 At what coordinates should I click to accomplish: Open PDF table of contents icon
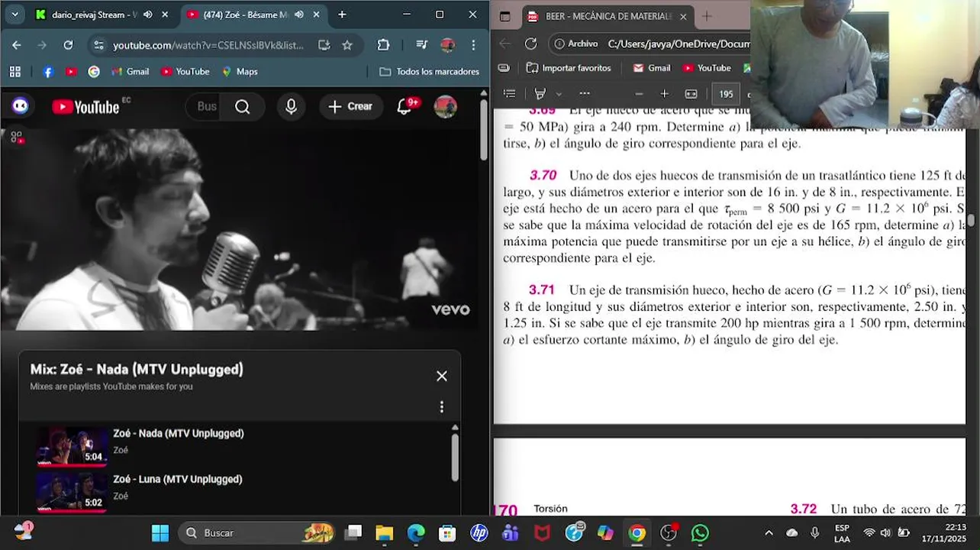(x=510, y=94)
